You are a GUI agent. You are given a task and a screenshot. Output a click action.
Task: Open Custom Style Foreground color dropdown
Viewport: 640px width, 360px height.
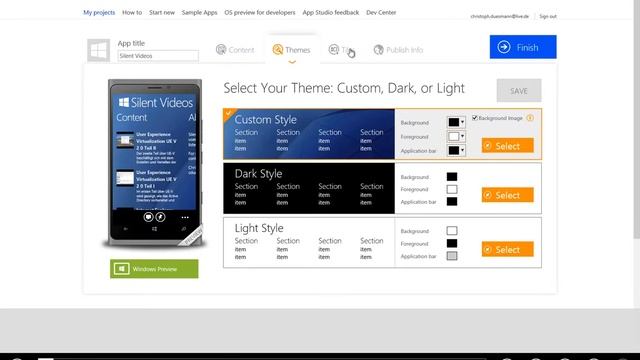click(456, 136)
